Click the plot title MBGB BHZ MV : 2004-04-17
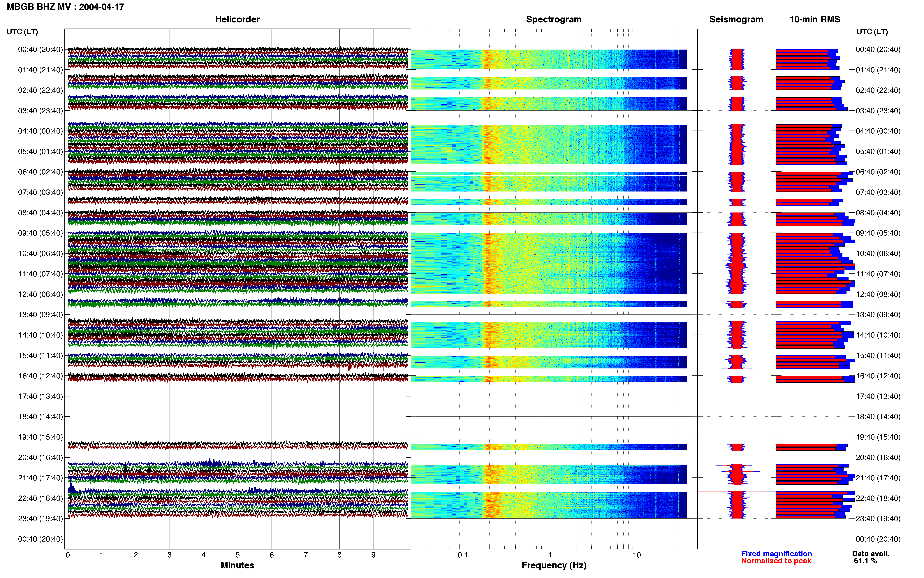The width and height of the screenshot is (924, 578). pyautogui.click(x=65, y=7)
